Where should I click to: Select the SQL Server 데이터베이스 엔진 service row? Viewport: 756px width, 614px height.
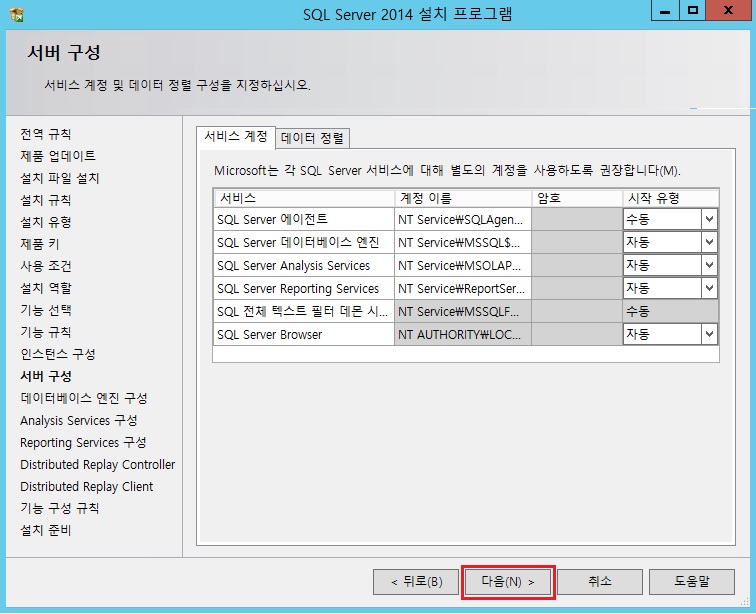304,242
